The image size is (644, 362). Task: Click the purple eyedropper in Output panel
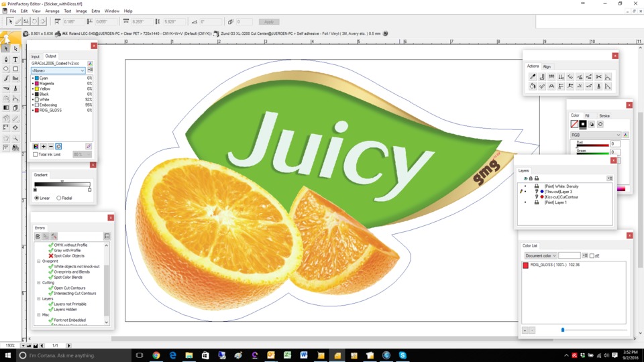[89, 147]
